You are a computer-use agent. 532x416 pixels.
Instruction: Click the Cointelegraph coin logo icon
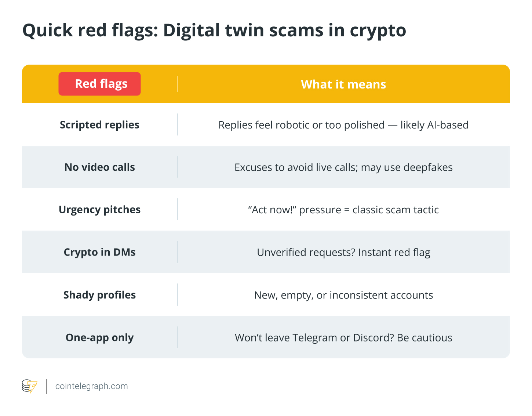(29, 386)
